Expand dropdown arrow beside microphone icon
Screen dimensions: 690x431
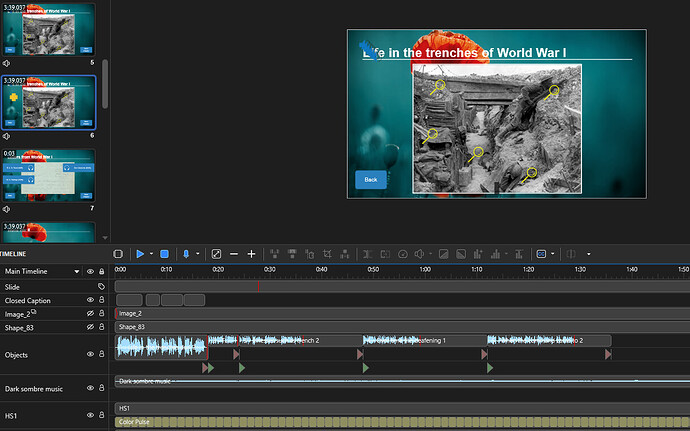click(197, 254)
